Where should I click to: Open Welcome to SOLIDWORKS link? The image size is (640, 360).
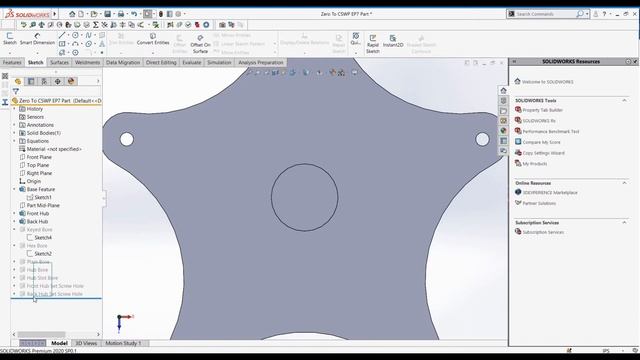[x=547, y=82]
